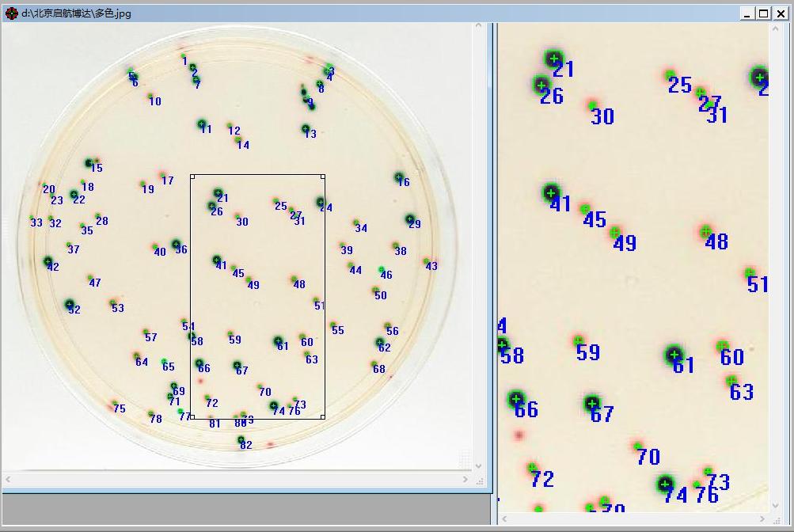794x532 pixels.
Task: Select colony marker 42 on the plate image
Action: tap(48, 261)
